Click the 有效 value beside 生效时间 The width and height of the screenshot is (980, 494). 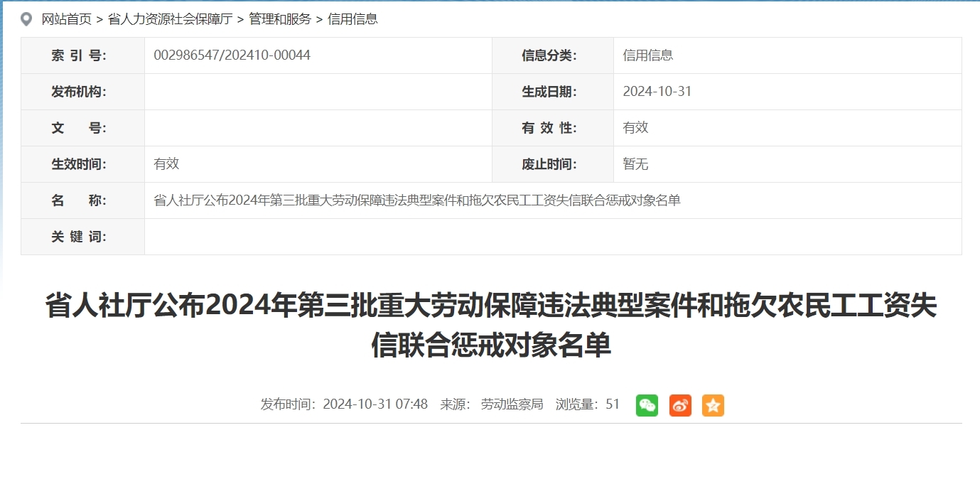(x=166, y=163)
